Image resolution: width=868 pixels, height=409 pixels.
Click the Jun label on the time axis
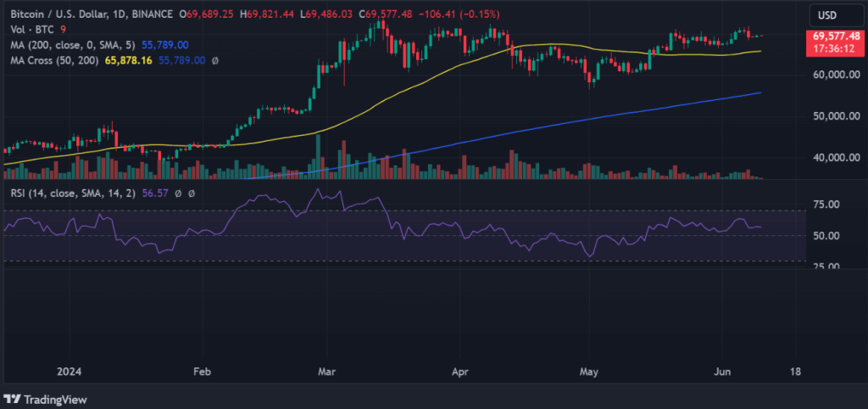[x=722, y=372]
